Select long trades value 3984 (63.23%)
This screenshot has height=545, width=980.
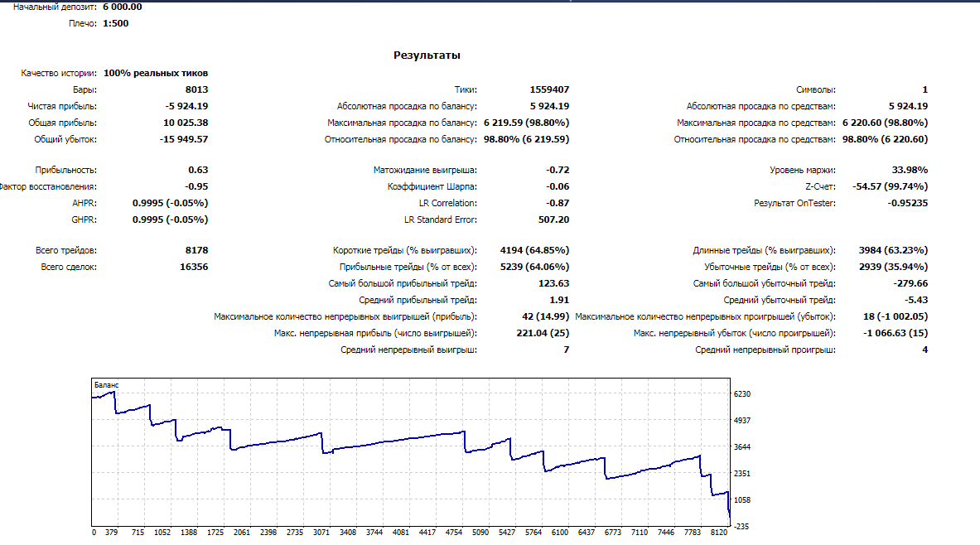point(893,250)
